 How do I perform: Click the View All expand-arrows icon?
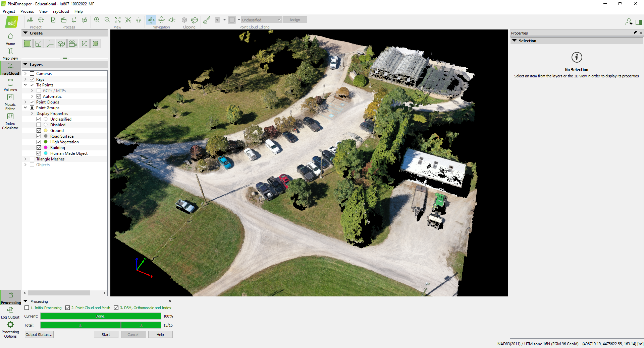(x=118, y=20)
